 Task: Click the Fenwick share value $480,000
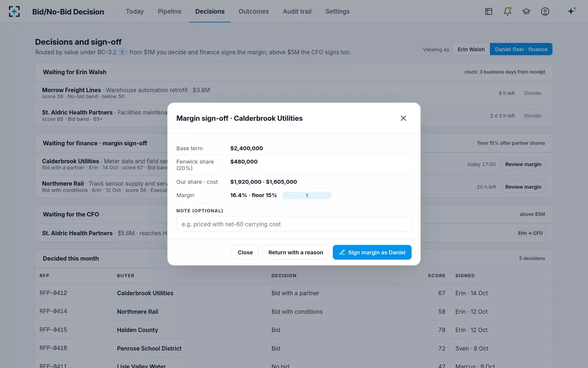244,162
